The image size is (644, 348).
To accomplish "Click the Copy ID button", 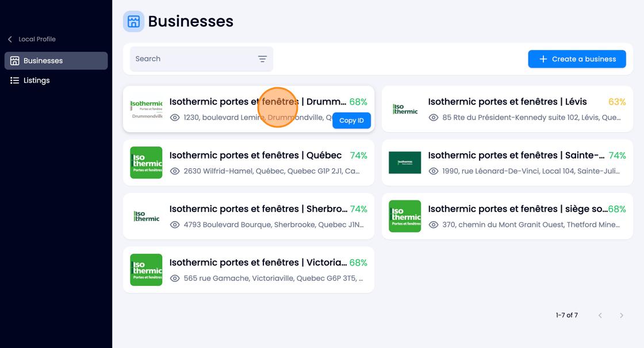I will (x=351, y=121).
